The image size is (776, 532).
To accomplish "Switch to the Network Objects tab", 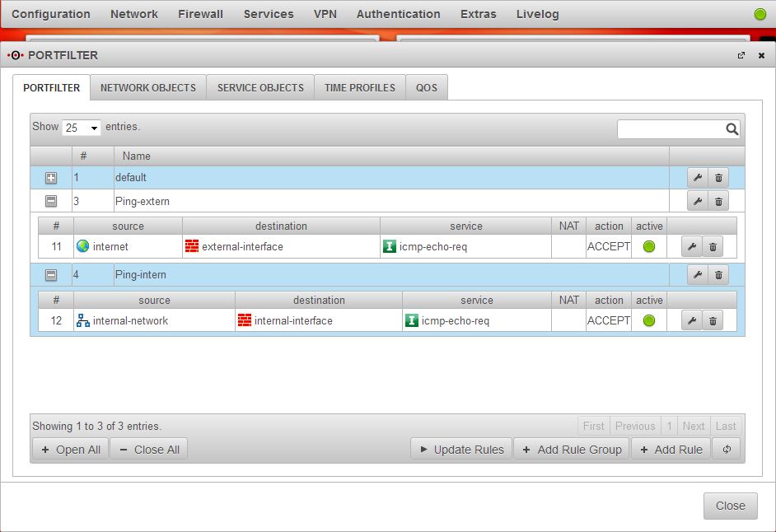I will tap(148, 87).
